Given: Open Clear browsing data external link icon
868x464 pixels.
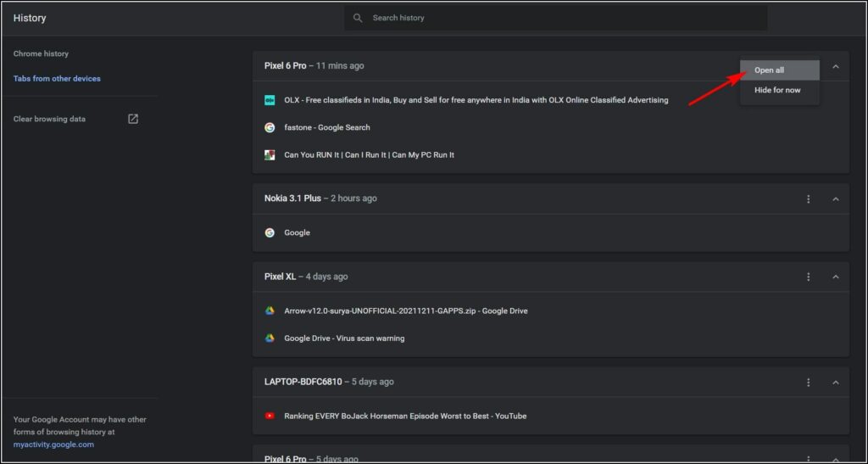Looking at the screenshot, I should [x=133, y=119].
